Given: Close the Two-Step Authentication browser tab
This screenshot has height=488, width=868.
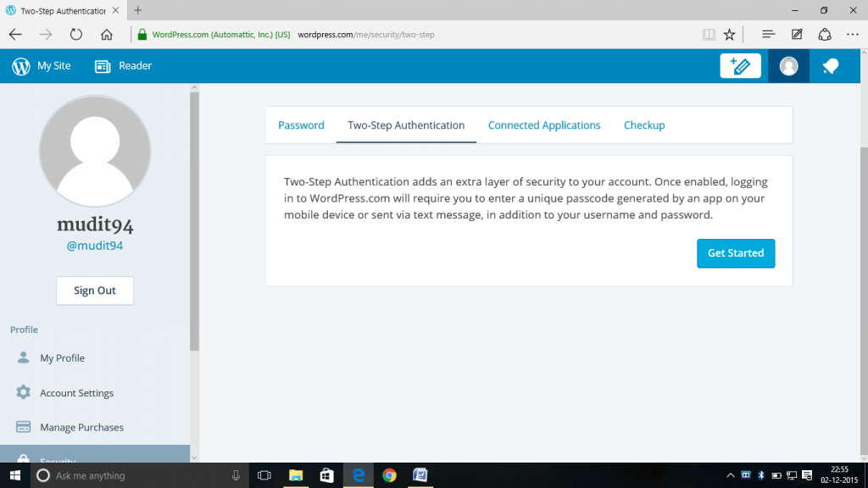Looking at the screenshot, I should pyautogui.click(x=115, y=10).
